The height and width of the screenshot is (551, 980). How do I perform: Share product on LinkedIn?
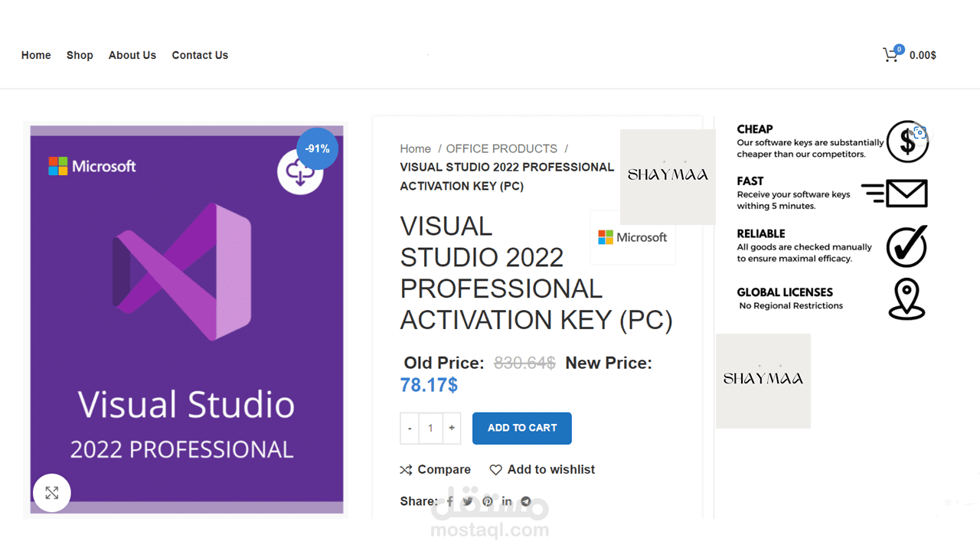507,502
